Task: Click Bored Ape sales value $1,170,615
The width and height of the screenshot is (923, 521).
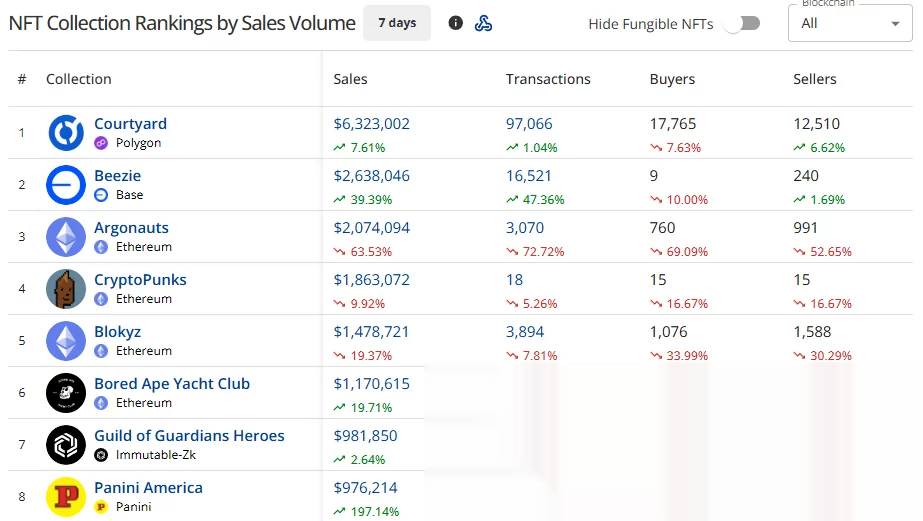Action: pyautogui.click(x=371, y=384)
